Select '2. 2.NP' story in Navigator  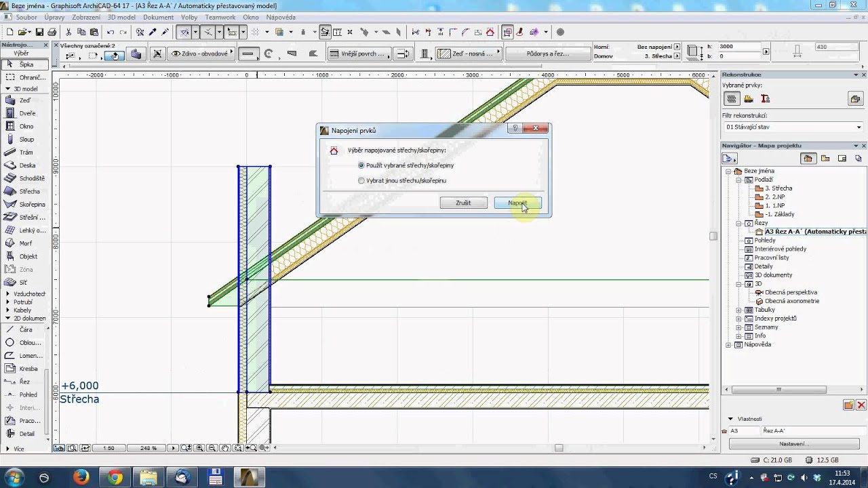[x=775, y=197]
